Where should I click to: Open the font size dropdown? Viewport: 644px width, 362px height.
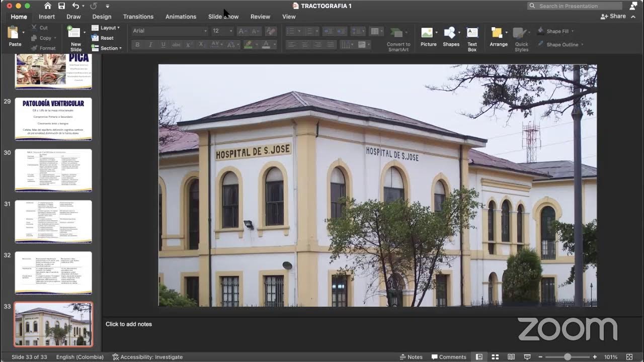coord(231,31)
